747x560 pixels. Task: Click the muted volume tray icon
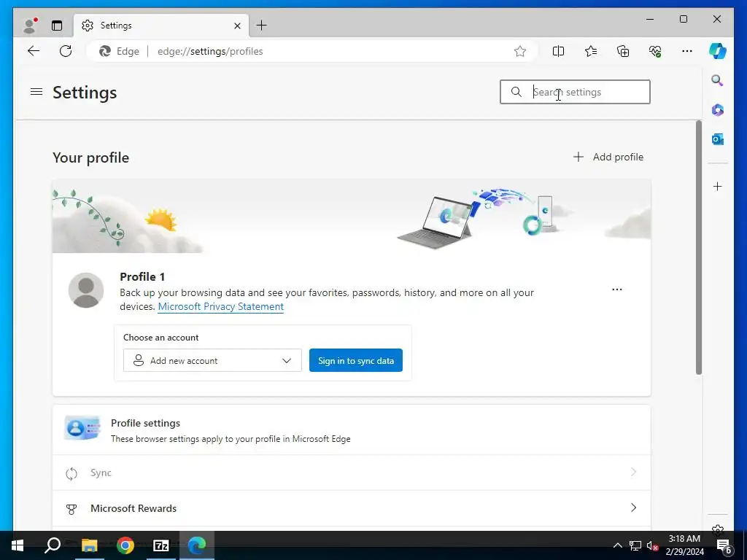pos(652,545)
